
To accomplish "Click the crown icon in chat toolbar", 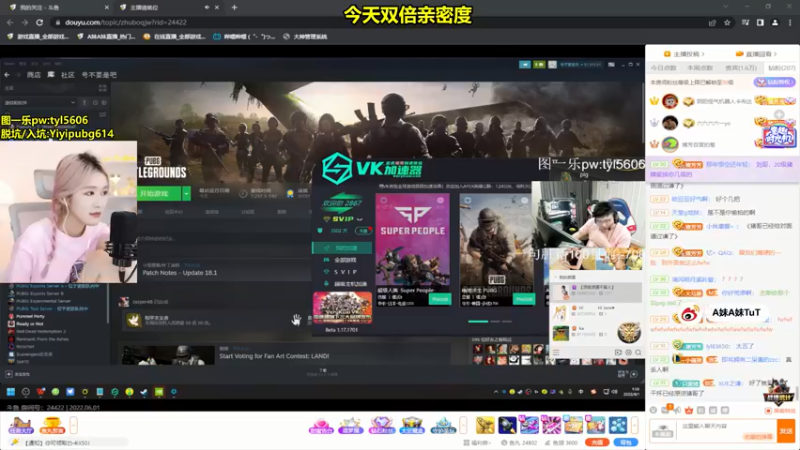I will (689, 410).
